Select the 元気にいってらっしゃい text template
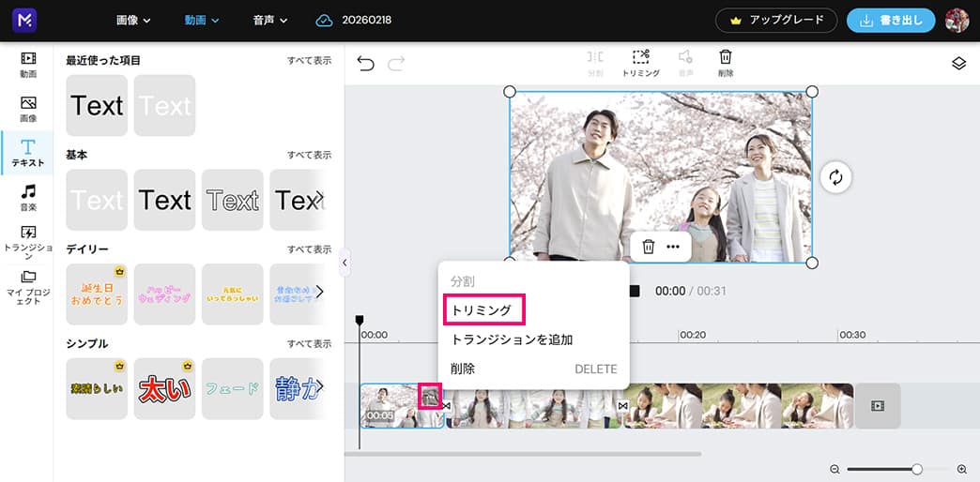This screenshot has height=482, width=980. click(x=233, y=294)
